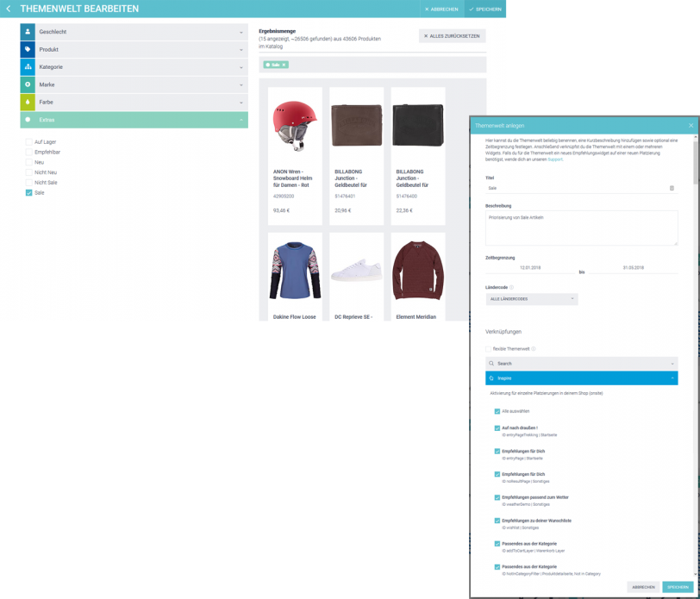
Task: Enable the flexible Themenwelt checkbox
Action: pos(489,349)
